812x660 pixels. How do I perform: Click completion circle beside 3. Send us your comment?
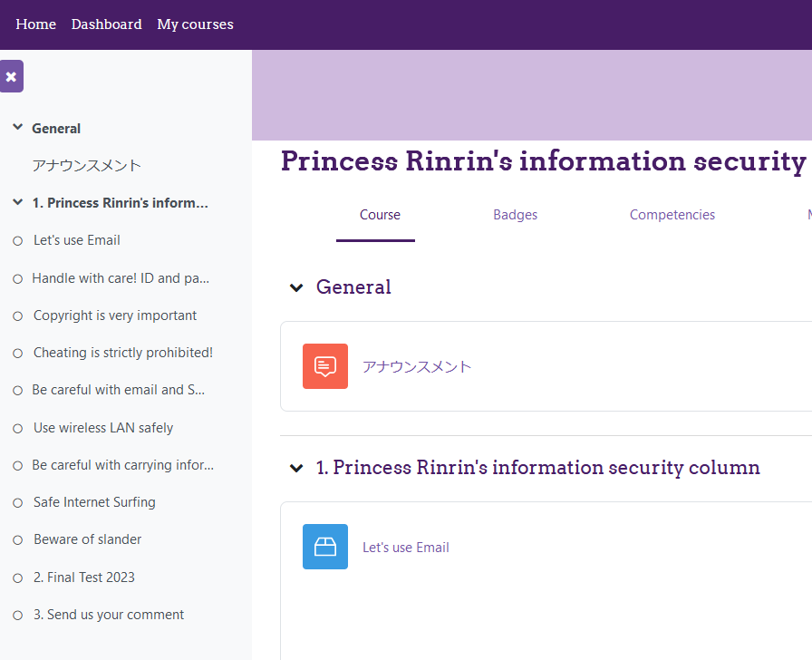[x=17, y=616]
